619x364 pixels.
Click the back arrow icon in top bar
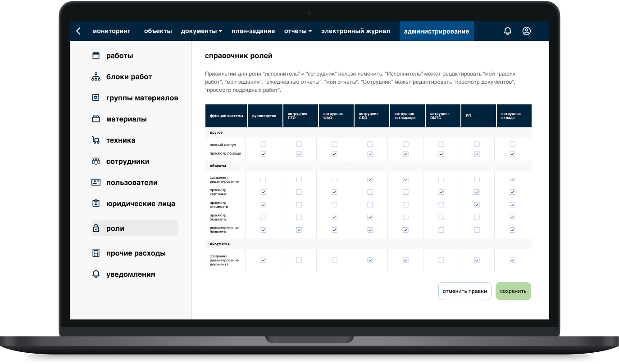click(x=78, y=31)
